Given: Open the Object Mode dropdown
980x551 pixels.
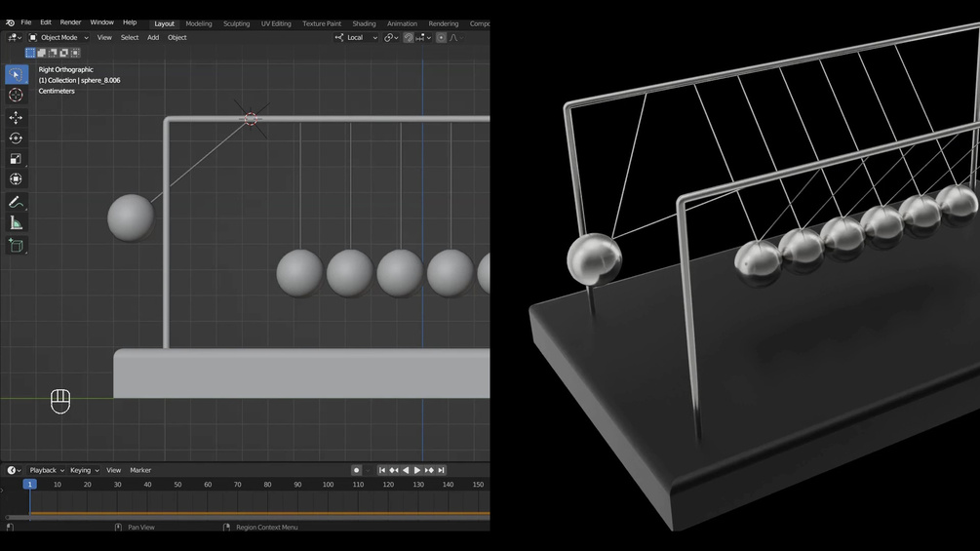Looking at the screenshot, I should [59, 37].
